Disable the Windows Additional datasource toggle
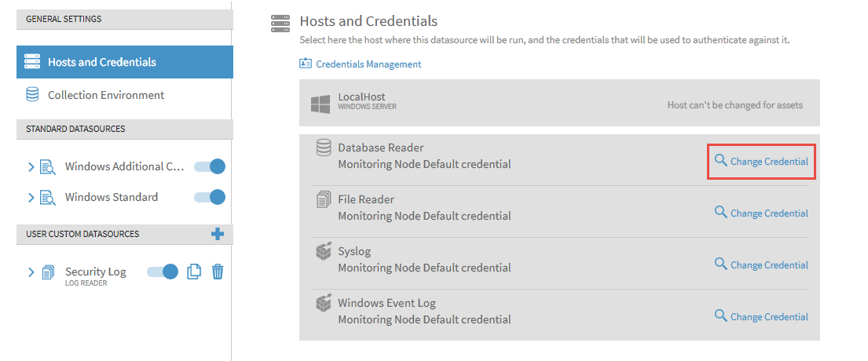 (x=210, y=166)
